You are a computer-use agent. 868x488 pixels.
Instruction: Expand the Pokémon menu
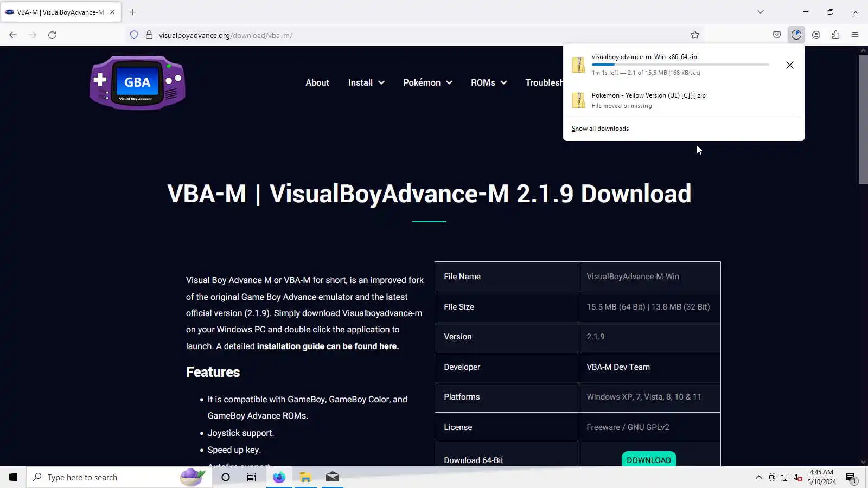coord(427,82)
